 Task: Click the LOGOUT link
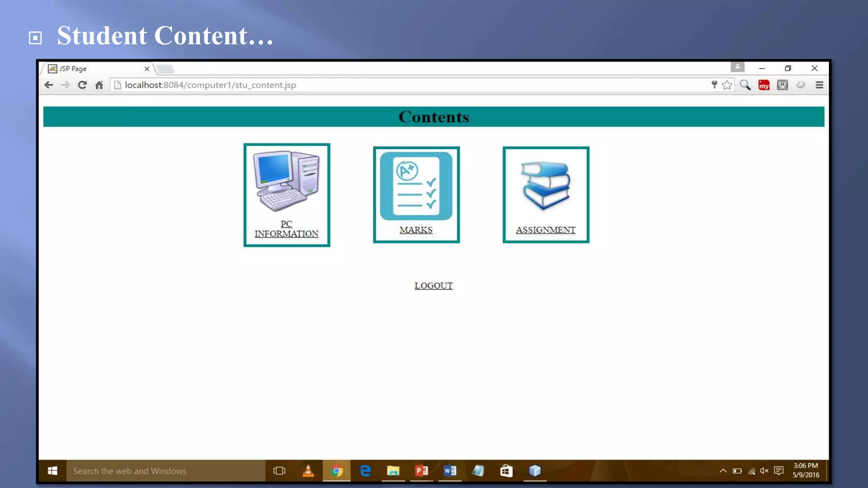pos(434,286)
